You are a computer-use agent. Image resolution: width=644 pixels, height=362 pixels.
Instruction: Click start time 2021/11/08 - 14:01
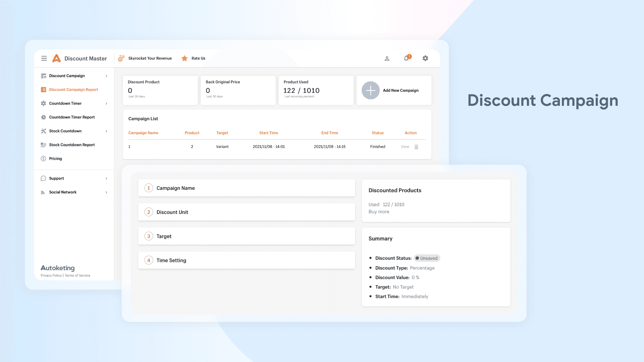[x=268, y=147]
